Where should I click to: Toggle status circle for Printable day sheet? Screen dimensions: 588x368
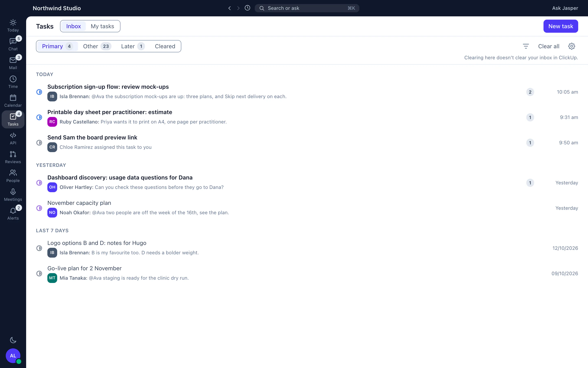tap(39, 117)
